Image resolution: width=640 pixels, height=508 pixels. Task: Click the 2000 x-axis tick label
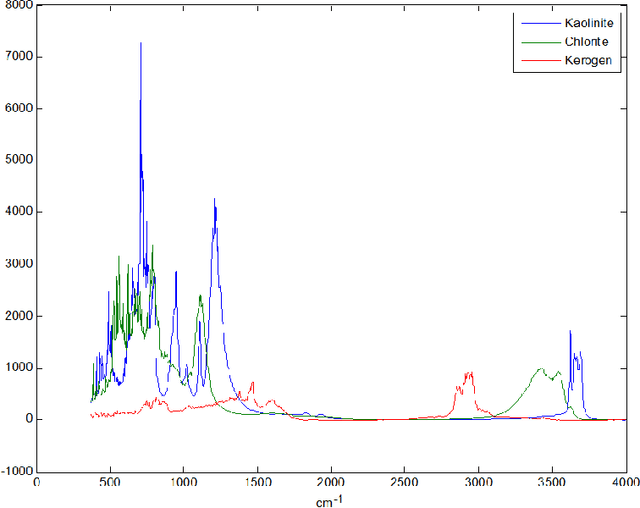(331, 483)
